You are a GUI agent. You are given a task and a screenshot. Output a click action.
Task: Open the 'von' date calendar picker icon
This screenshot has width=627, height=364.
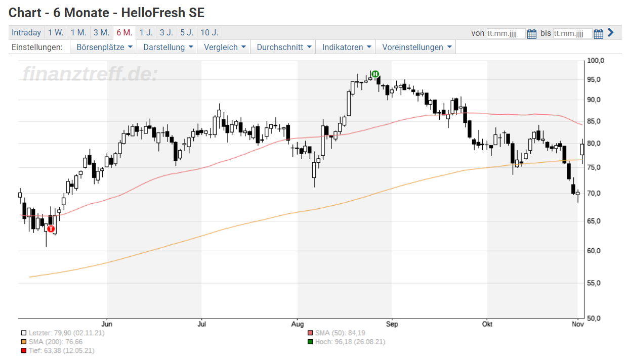click(x=531, y=33)
